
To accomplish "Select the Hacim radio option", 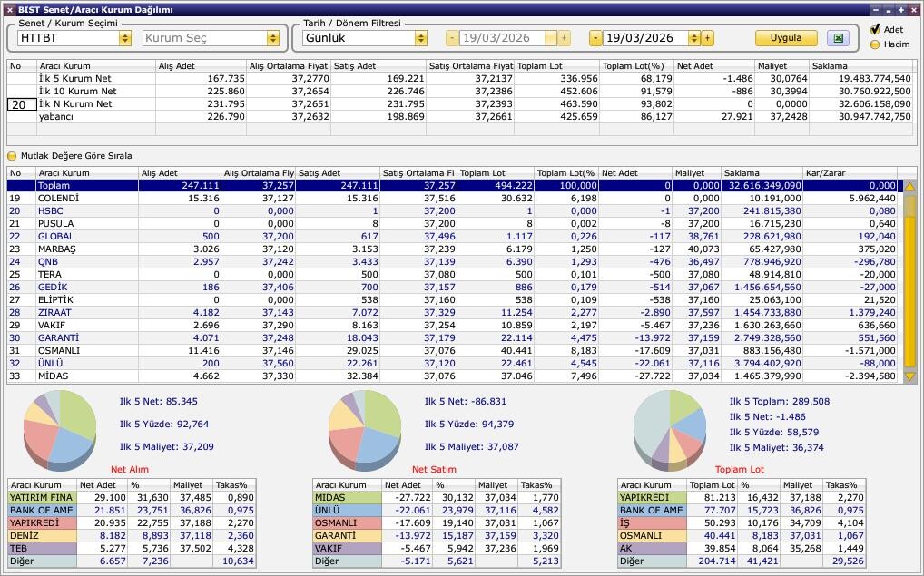I will click(875, 44).
